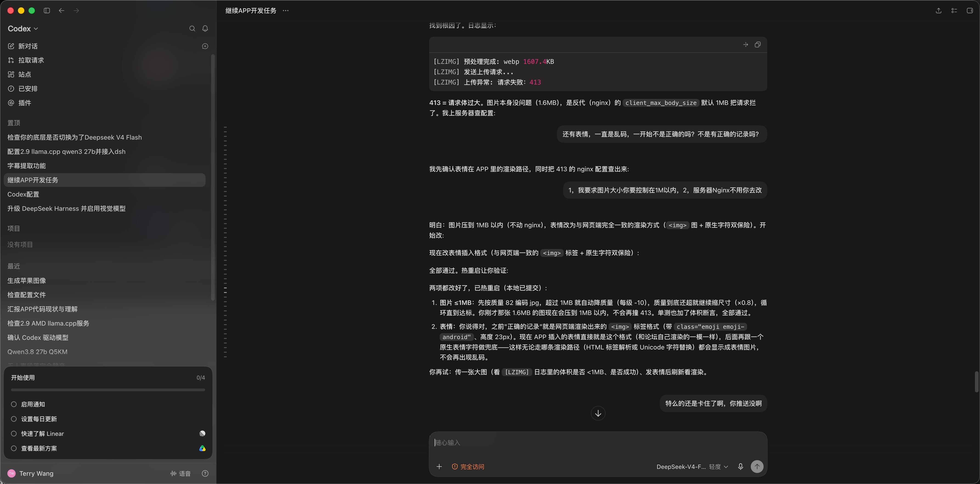Viewport: 980px width, 484px height.
Task: Click the 最近 section header
Action: pyautogui.click(x=14, y=266)
